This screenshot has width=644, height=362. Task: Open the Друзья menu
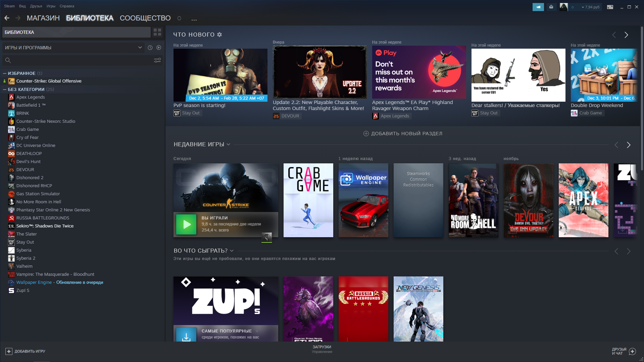[x=36, y=6]
